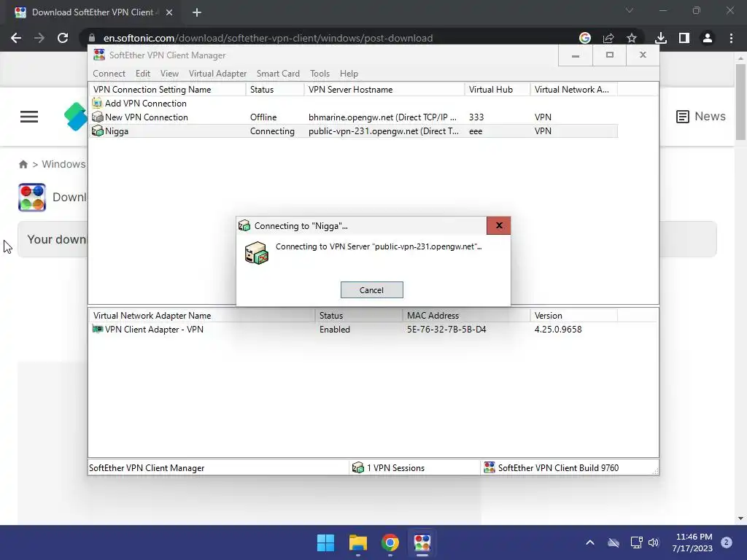Click Virtual Hub value eee
The height and width of the screenshot is (560, 747).
point(476,131)
